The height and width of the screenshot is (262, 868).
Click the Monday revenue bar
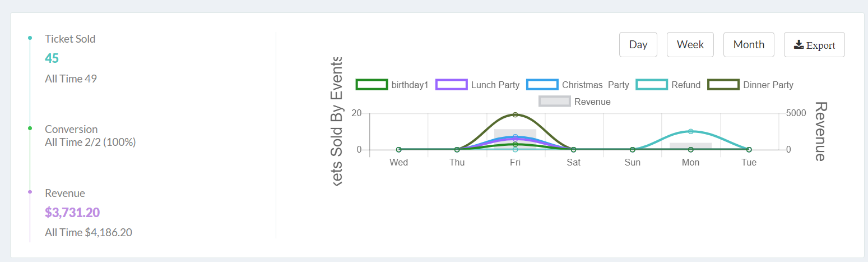point(690,146)
